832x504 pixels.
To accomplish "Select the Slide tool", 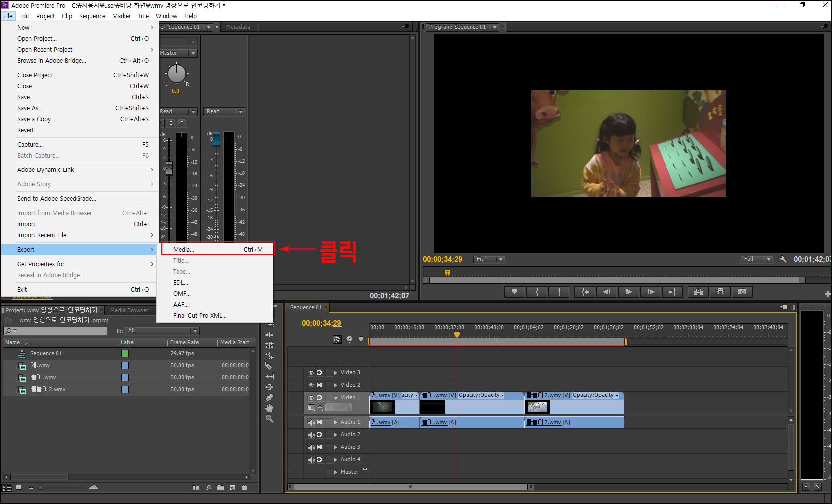I will pyautogui.click(x=269, y=387).
